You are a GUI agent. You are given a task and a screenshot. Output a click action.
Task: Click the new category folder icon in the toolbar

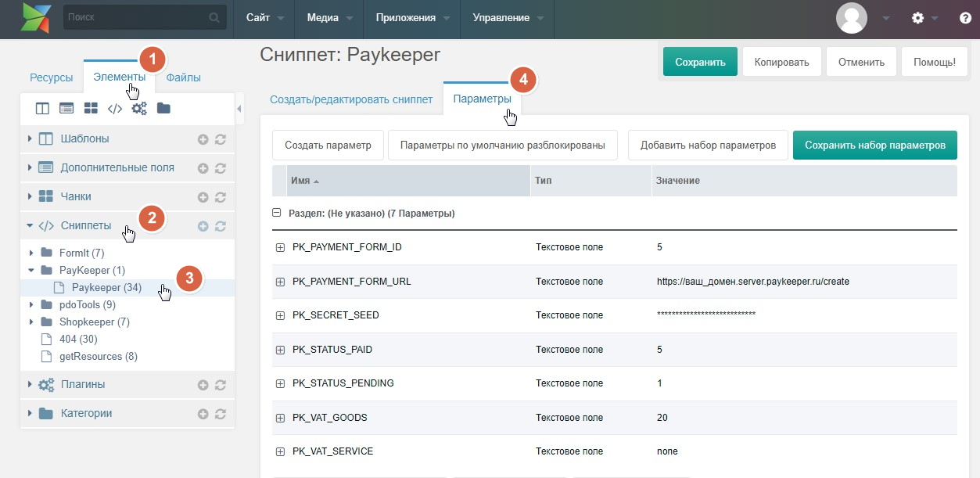[x=163, y=109]
